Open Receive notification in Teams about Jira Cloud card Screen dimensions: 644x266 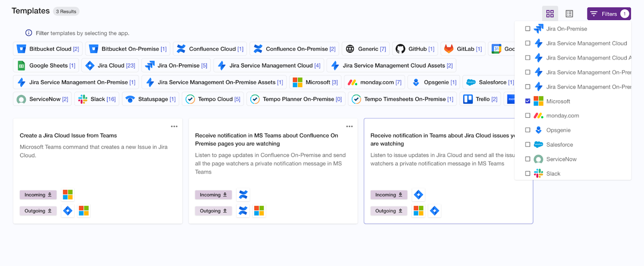click(x=448, y=171)
